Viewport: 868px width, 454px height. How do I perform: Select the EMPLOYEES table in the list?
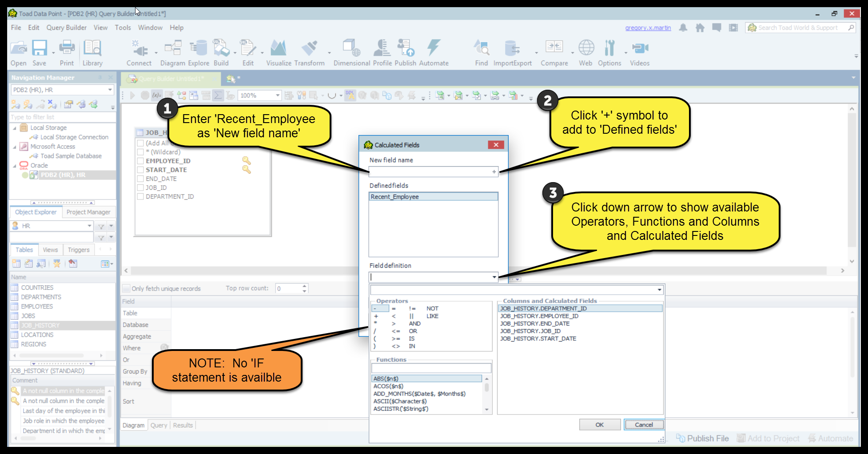[x=37, y=307]
